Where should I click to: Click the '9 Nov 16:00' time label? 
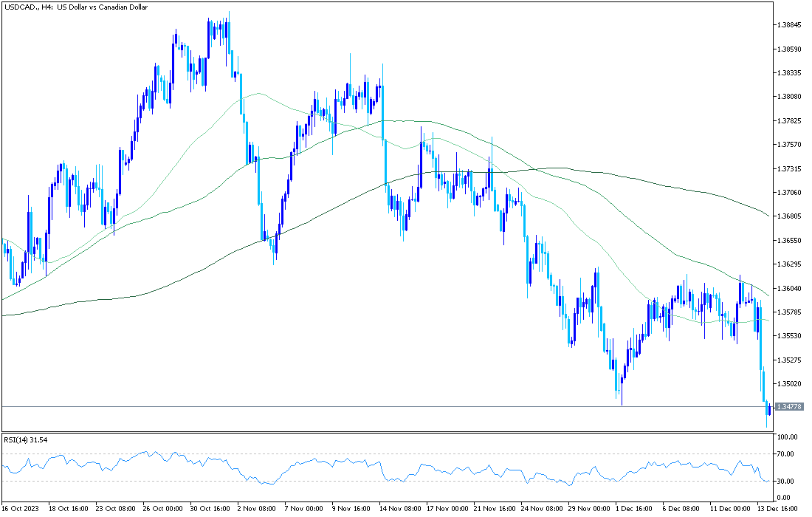tap(351, 509)
